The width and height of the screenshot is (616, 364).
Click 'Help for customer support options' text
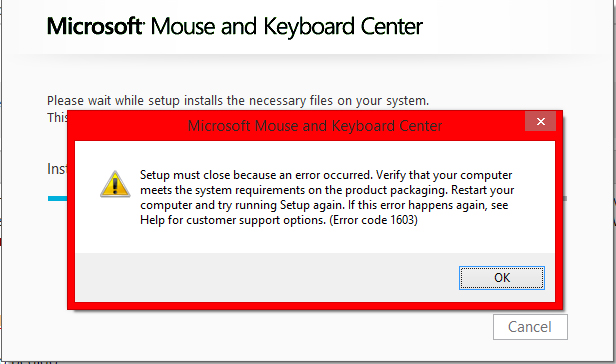tap(233, 220)
